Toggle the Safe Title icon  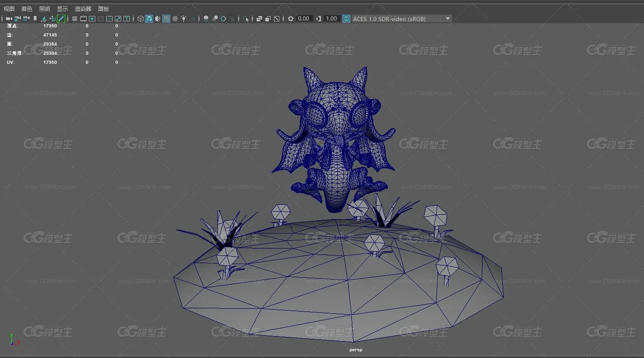click(x=127, y=19)
